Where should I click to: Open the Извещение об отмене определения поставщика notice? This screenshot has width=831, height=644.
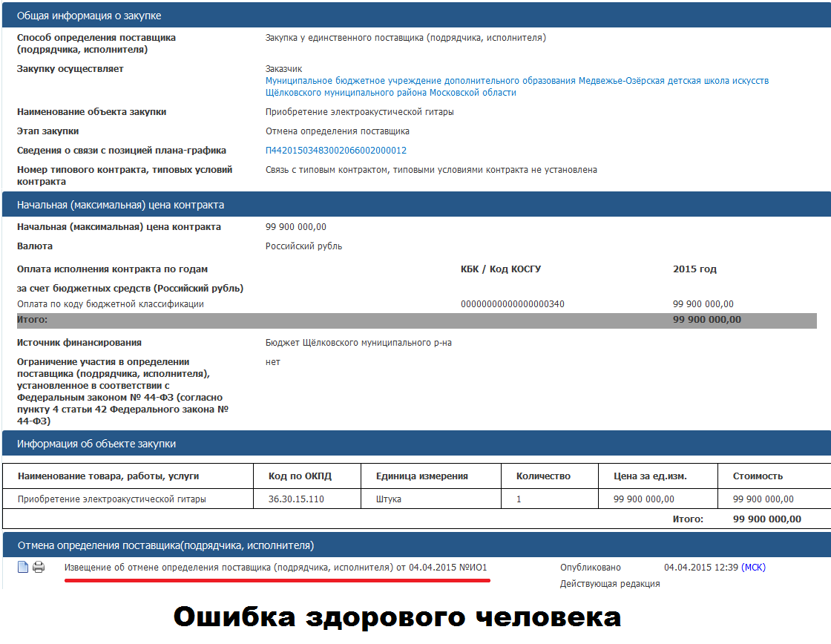(275, 568)
